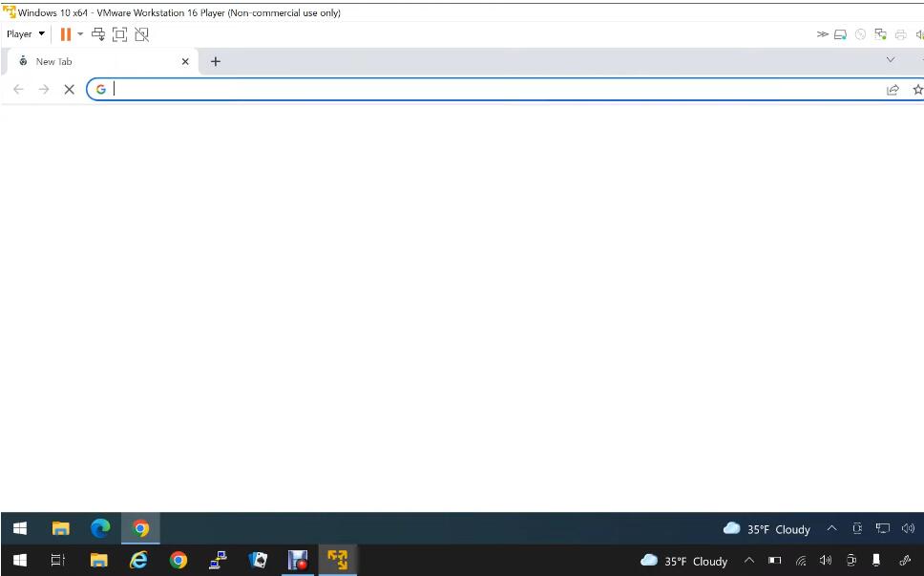The height and width of the screenshot is (576, 924).
Task: Enter full screen mode in VMware toolbar
Action: 119,34
